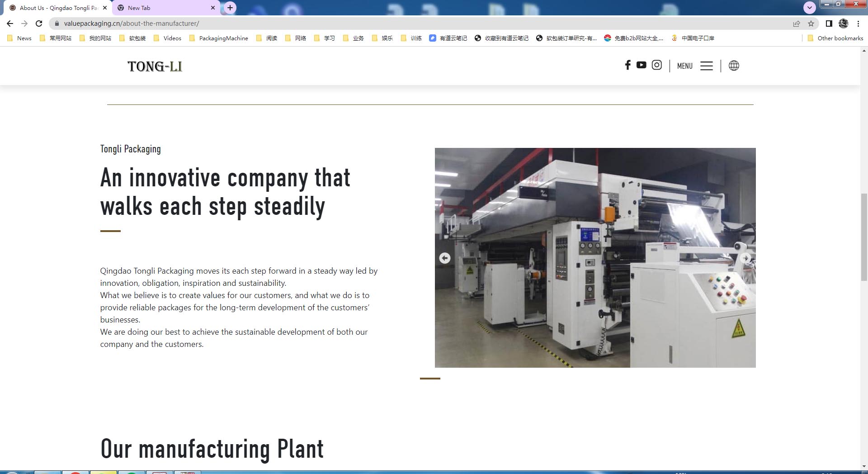Image resolution: width=868 pixels, height=474 pixels.
Task: Click the MENU text label
Action: click(x=685, y=66)
